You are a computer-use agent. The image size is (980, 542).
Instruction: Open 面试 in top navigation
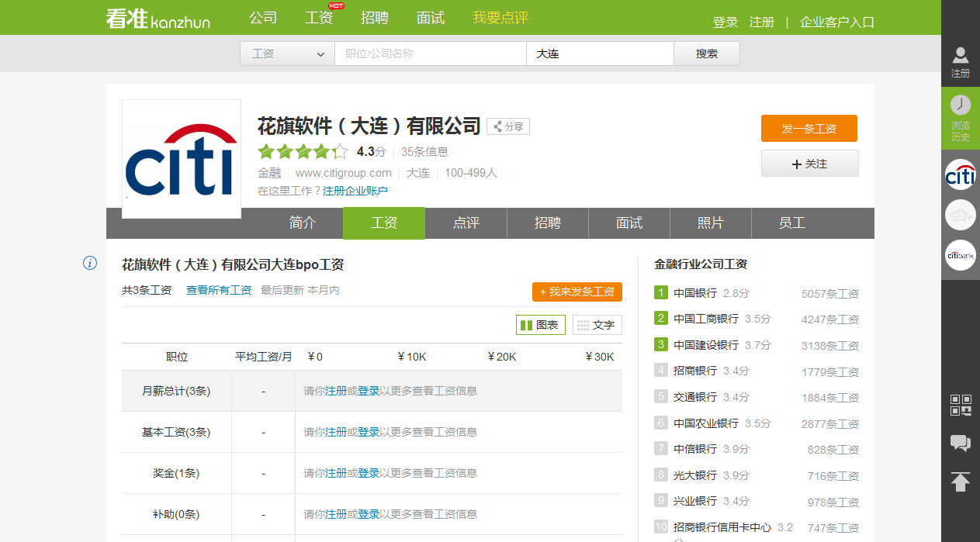point(431,18)
